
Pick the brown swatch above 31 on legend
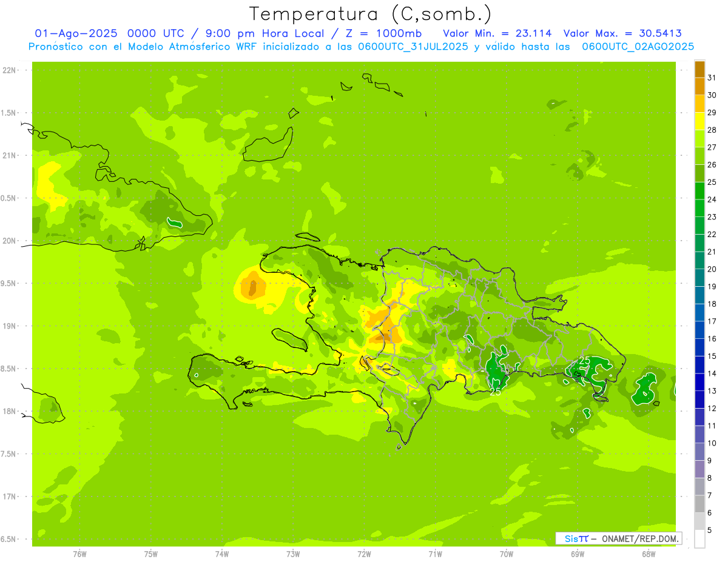(699, 69)
